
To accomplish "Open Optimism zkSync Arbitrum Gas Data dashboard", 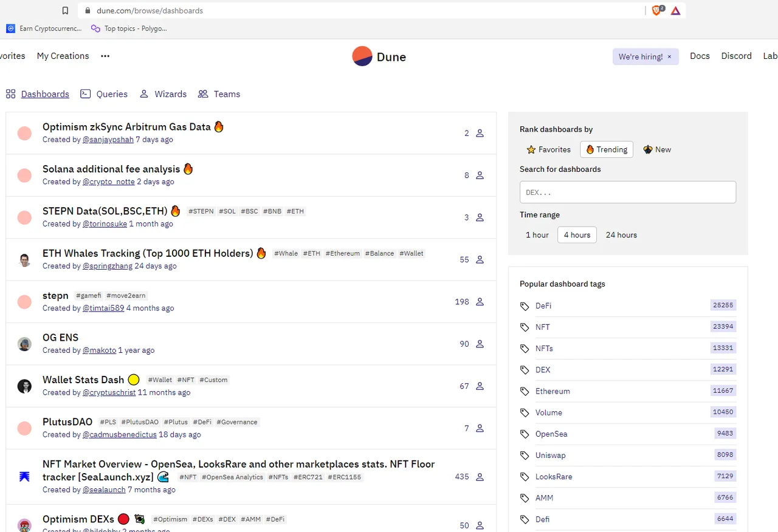I will [x=126, y=127].
